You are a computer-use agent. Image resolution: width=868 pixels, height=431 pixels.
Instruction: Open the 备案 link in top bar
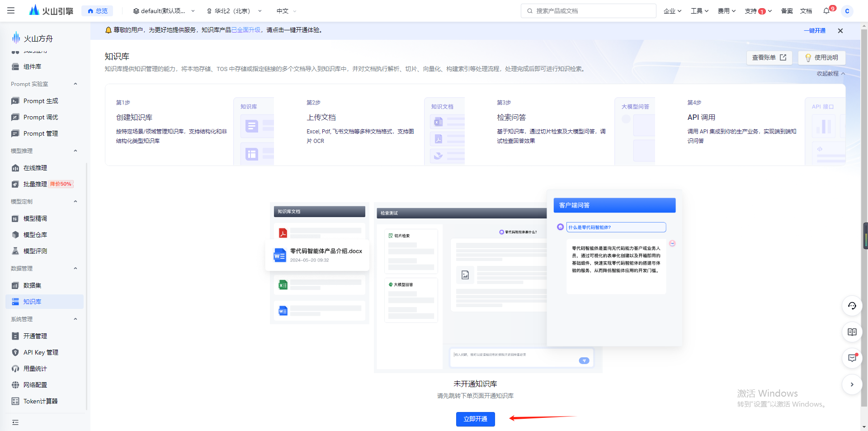[787, 11]
